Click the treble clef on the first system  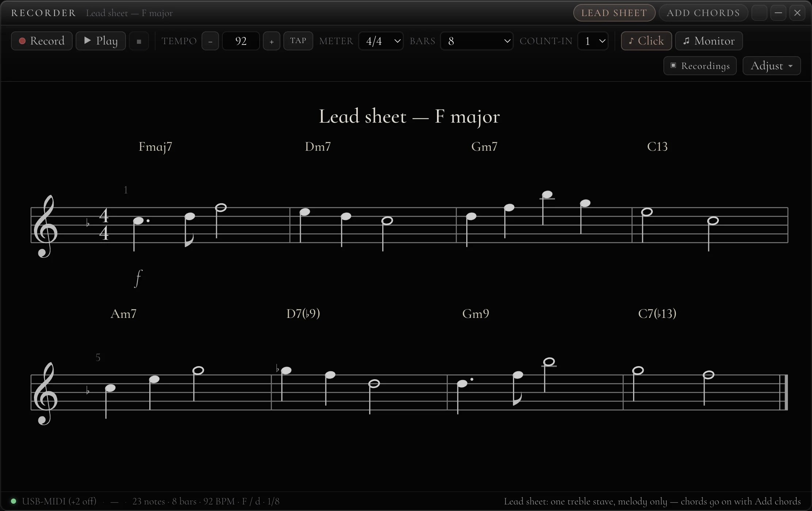coord(45,226)
